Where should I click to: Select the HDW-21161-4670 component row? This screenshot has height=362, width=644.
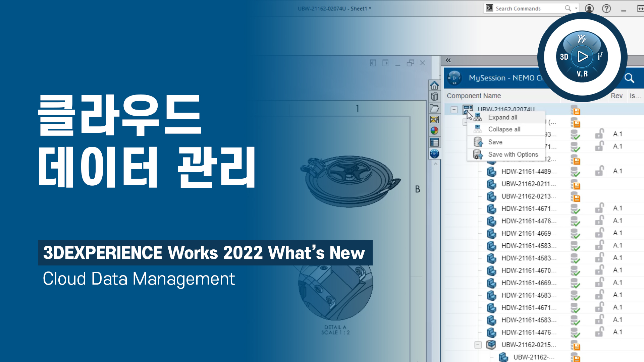(544, 270)
